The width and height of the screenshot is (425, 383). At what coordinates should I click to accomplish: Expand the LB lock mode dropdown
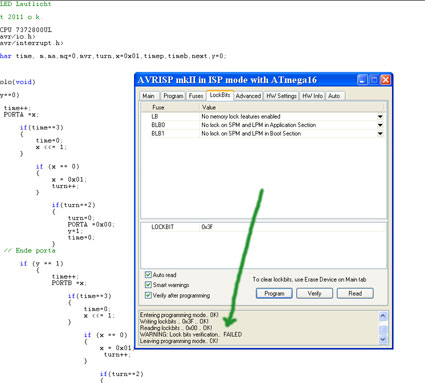[380, 116]
